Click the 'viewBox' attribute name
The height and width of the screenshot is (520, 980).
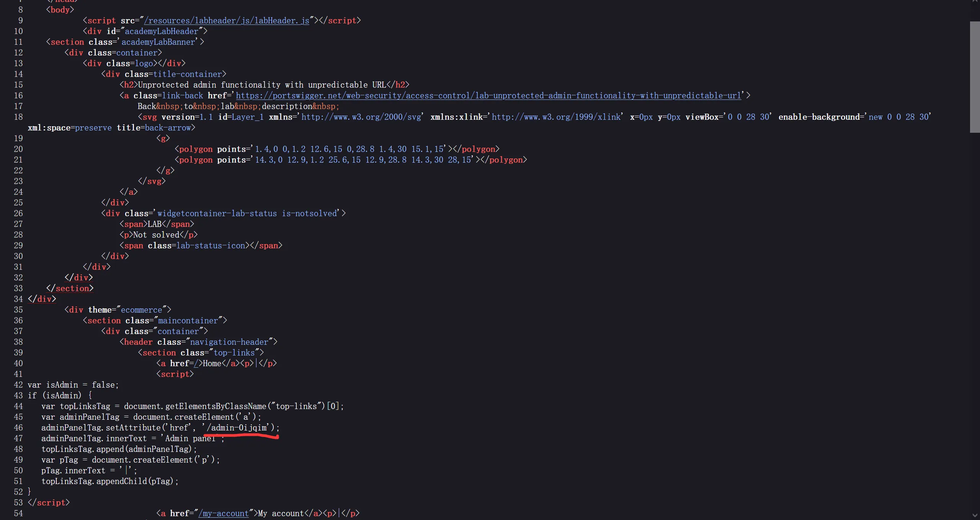[x=702, y=117]
